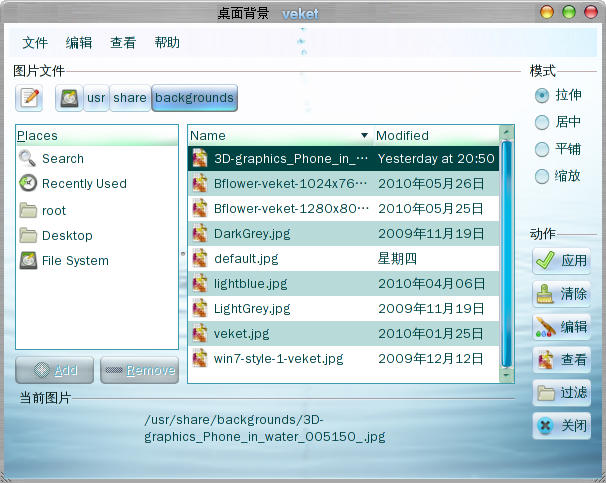This screenshot has width=606, height=483.
Task: Select the 缩放 (scale) mode radio button
Action: (542, 176)
